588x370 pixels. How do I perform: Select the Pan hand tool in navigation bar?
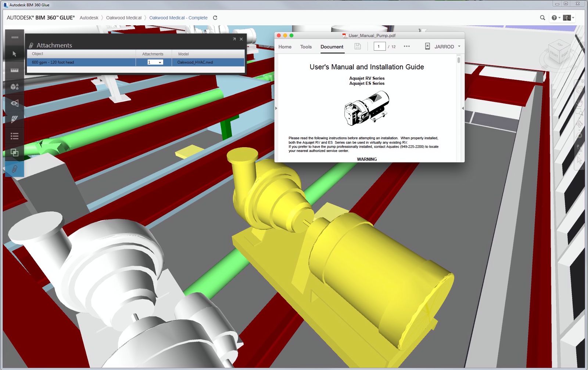580,102
